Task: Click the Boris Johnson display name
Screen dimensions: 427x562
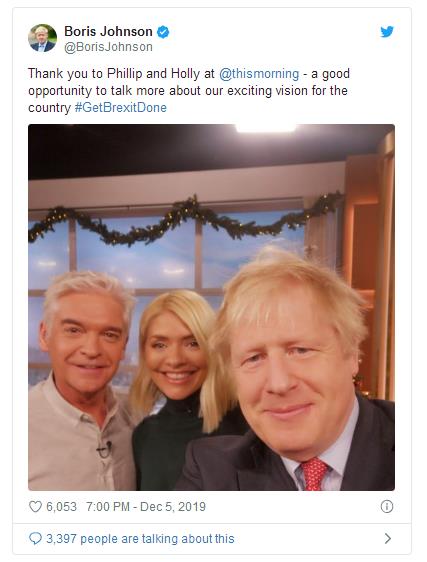Action: [108, 32]
